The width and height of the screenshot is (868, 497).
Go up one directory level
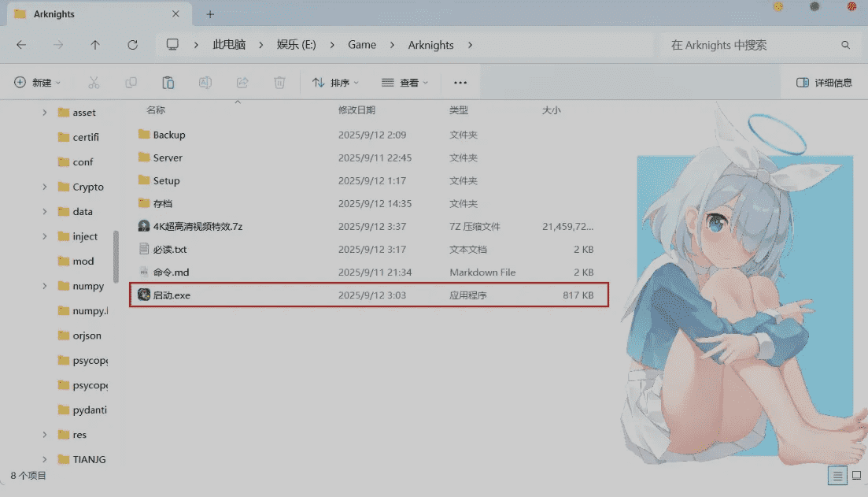point(95,46)
